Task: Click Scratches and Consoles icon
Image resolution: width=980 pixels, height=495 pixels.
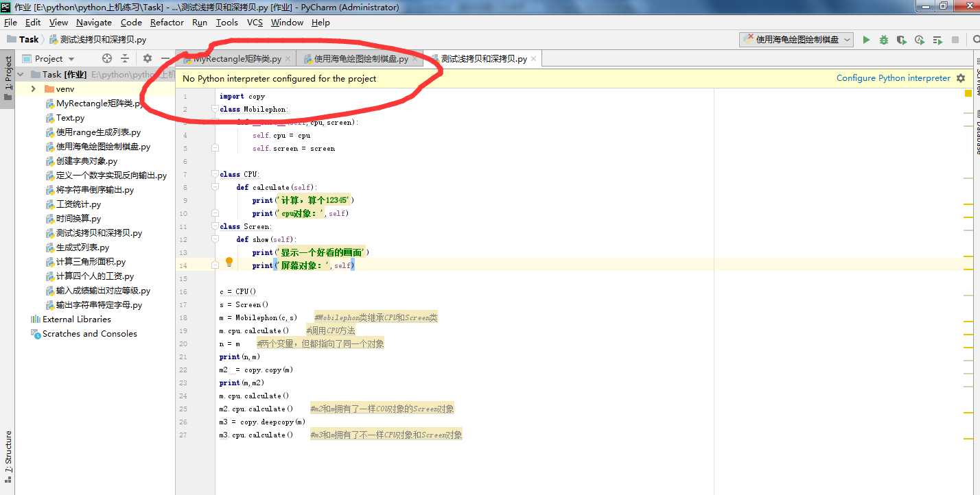Action: click(x=36, y=333)
